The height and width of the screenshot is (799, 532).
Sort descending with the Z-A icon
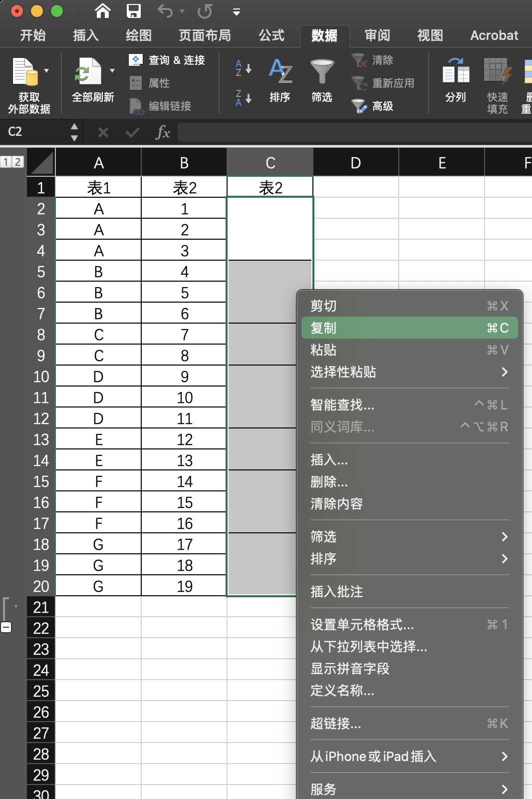[244, 98]
